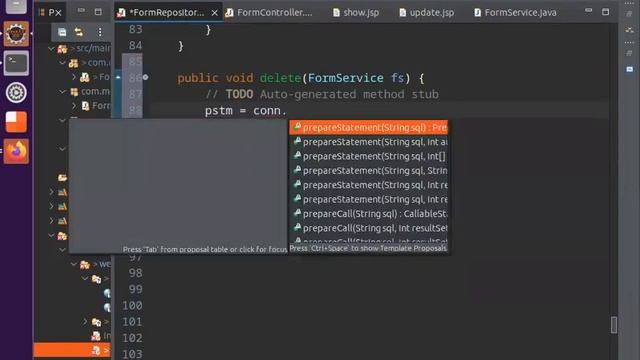
Task: Close the Package Explorer view tab
Action: pyautogui.click(x=58, y=13)
